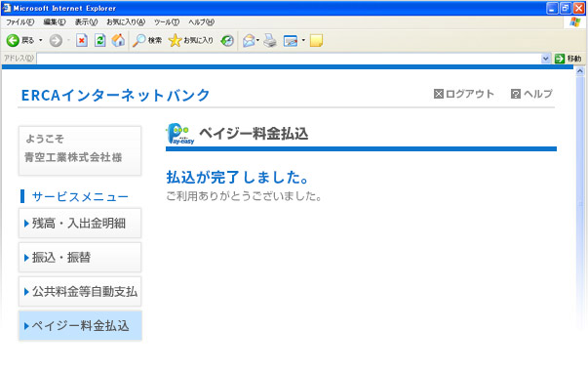Screen dimensions: 588x371
Task: Open the Back button history dropdown arrow
Action: point(41,40)
